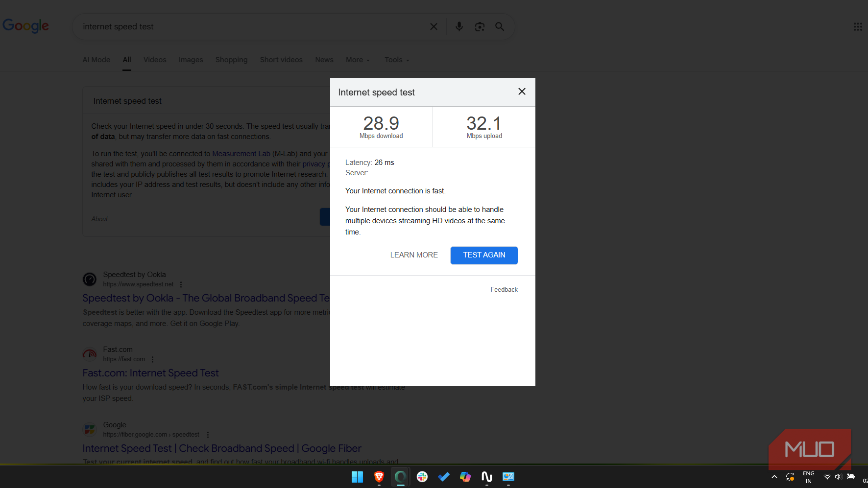Click the TEST AGAIN button

pos(483,255)
